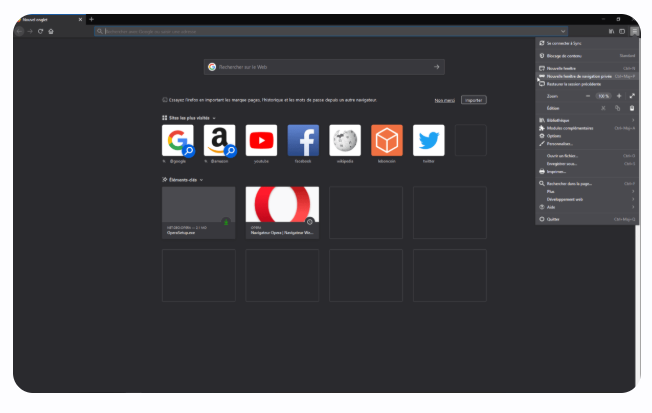
Task: Select Rechercher dans la page…
Action: pos(587,183)
